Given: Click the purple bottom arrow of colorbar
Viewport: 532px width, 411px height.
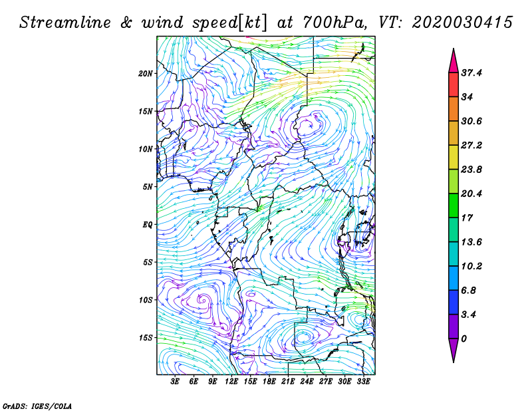Looking at the screenshot, I should [x=454, y=350].
